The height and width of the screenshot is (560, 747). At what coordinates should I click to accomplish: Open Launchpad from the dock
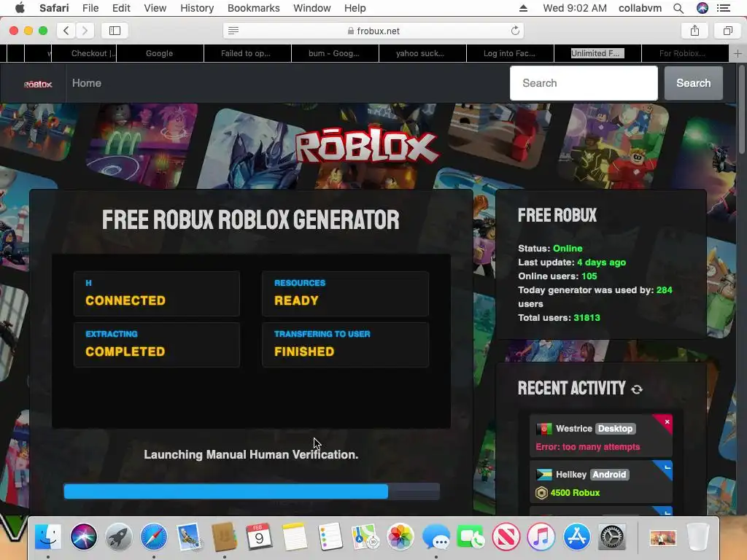(x=119, y=537)
